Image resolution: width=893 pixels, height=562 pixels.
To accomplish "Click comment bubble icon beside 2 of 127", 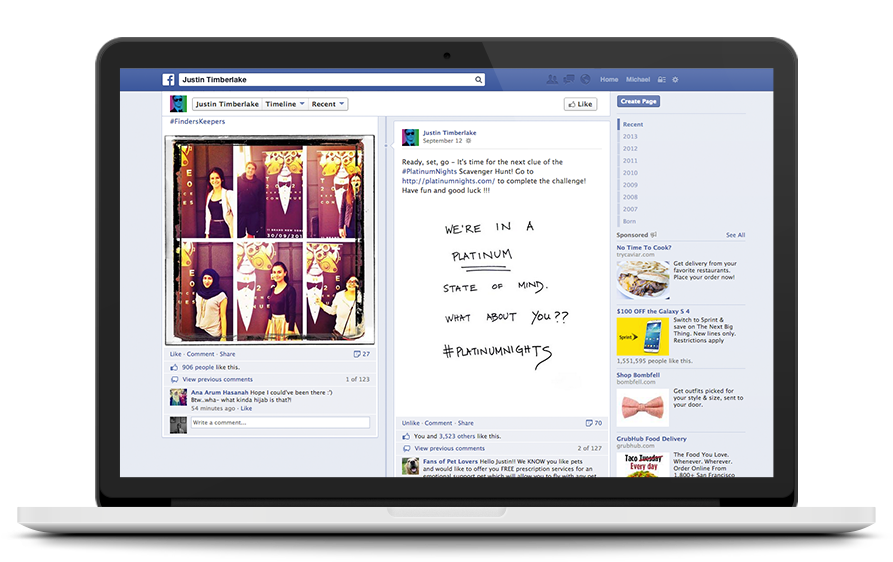I will pyautogui.click(x=406, y=448).
